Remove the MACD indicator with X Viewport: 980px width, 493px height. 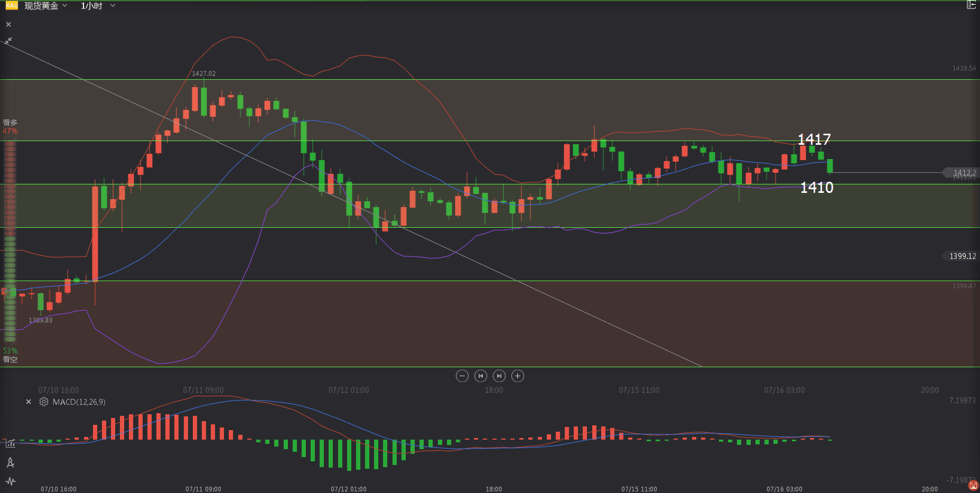coord(29,402)
